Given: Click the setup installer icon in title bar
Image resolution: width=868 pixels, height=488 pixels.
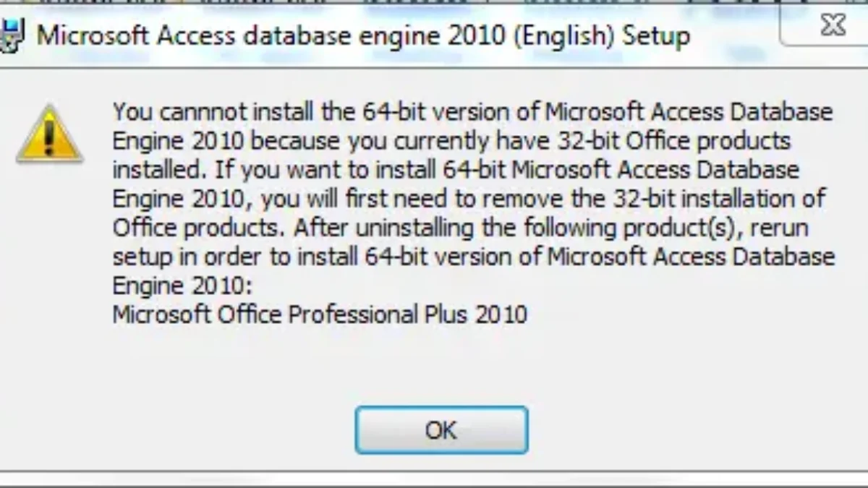Looking at the screenshot, I should click(9, 36).
